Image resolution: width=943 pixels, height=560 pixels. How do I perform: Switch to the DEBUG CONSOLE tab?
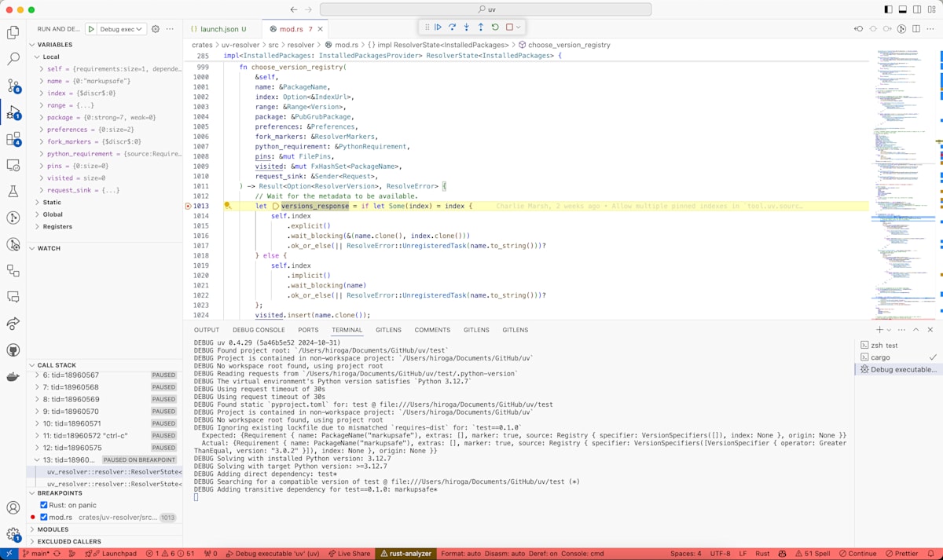point(258,329)
